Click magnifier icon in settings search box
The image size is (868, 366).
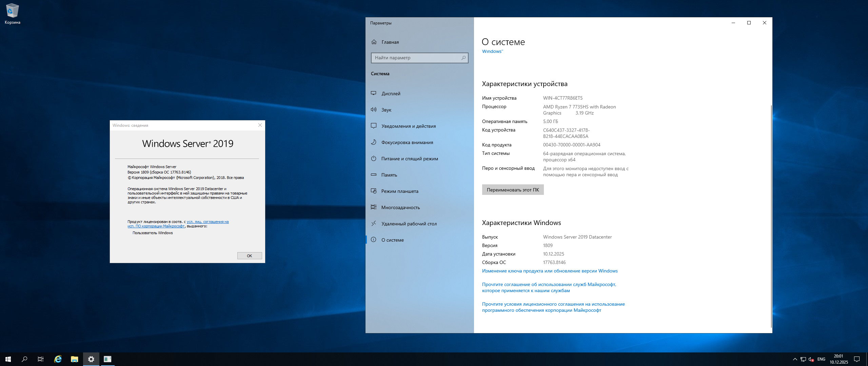tap(463, 58)
